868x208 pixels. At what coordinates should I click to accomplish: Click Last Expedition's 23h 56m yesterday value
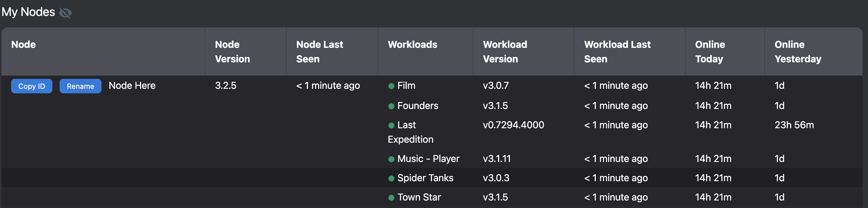[x=794, y=125]
